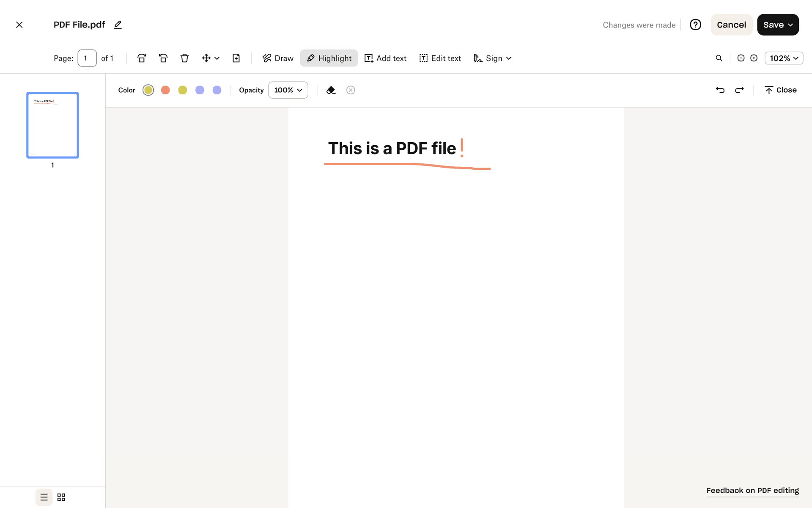
Task: Switch to the Draw tool
Action: [x=278, y=58]
